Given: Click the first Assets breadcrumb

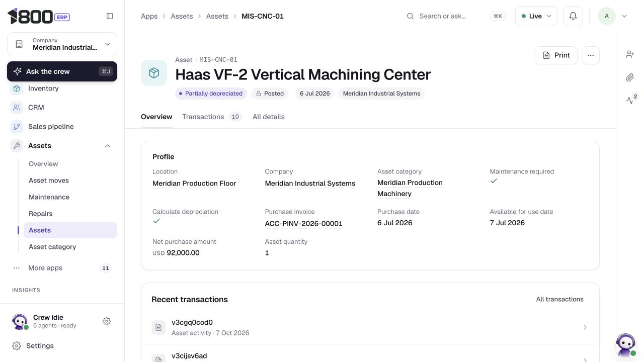Looking at the screenshot, I should (182, 16).
